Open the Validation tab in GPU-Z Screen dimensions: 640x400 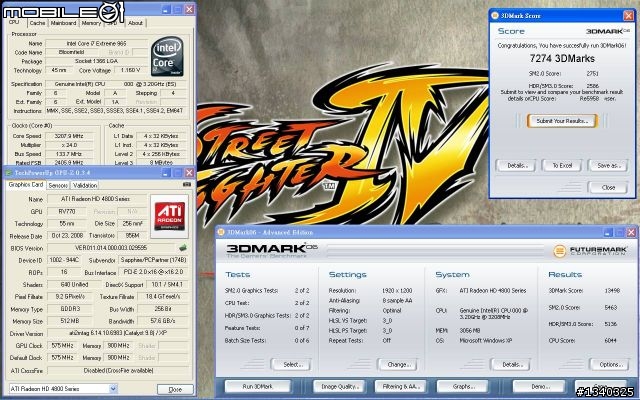(85, 185)
